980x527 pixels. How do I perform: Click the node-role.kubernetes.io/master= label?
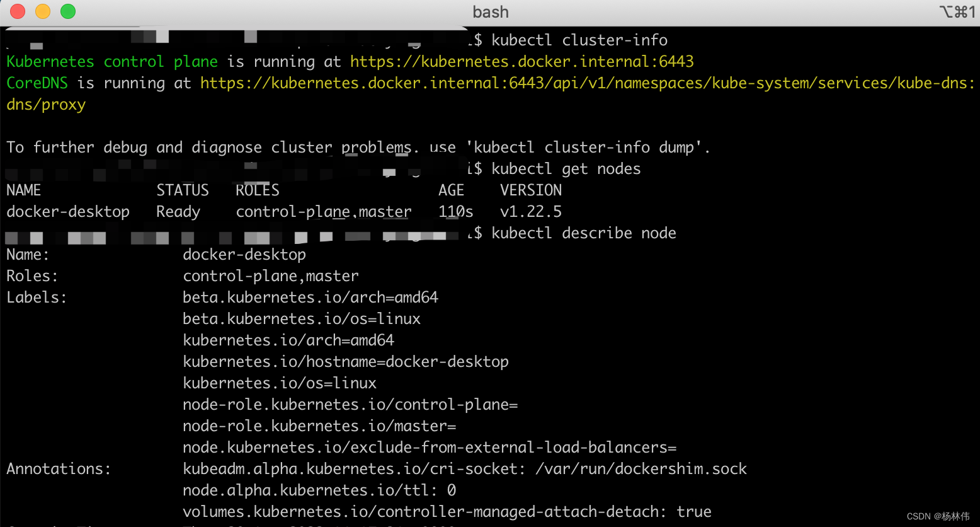point(319,426)
